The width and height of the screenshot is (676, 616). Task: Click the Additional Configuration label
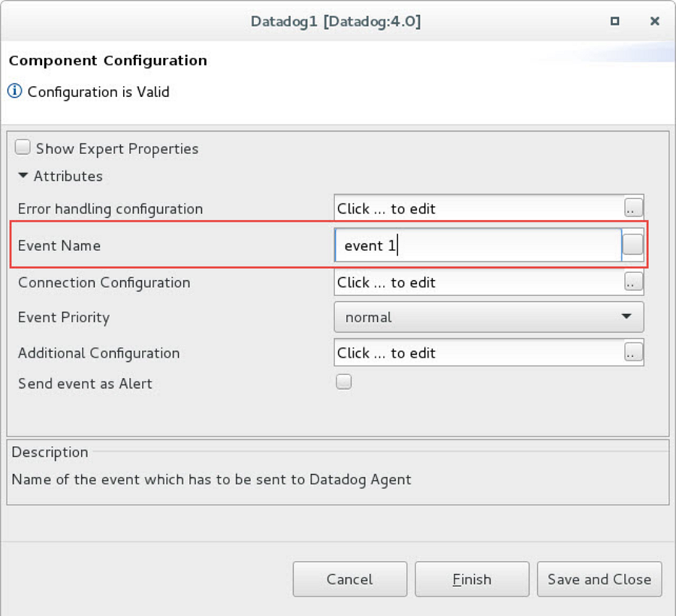pos(98,354)
